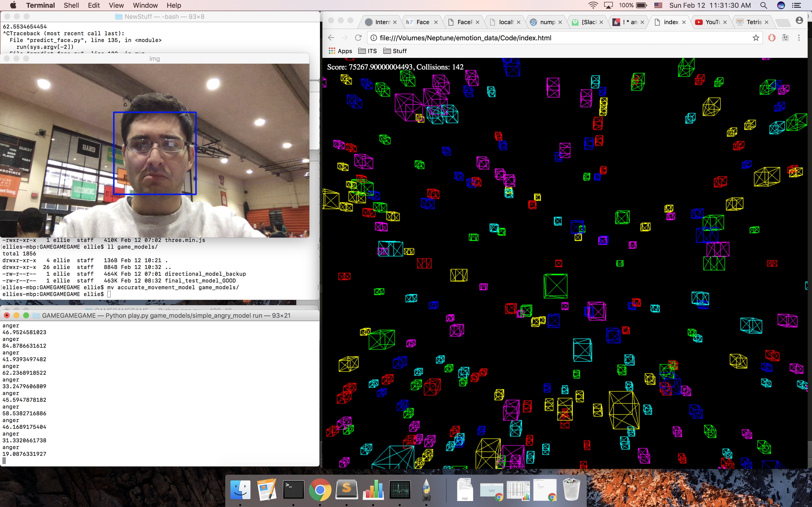Open the Shell menu
Image resolution: width=812 pixels, height=507 pixels.
pos(71,5)
